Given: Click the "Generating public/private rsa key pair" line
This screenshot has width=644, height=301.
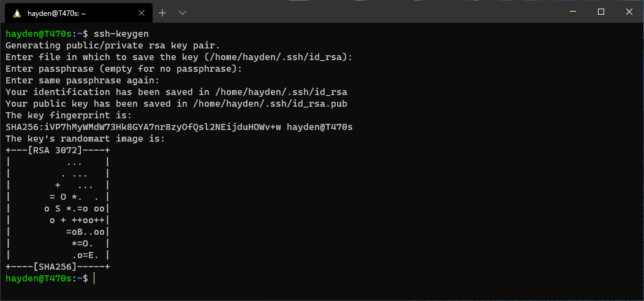Looking at the screenshot, I should (113, 45).
